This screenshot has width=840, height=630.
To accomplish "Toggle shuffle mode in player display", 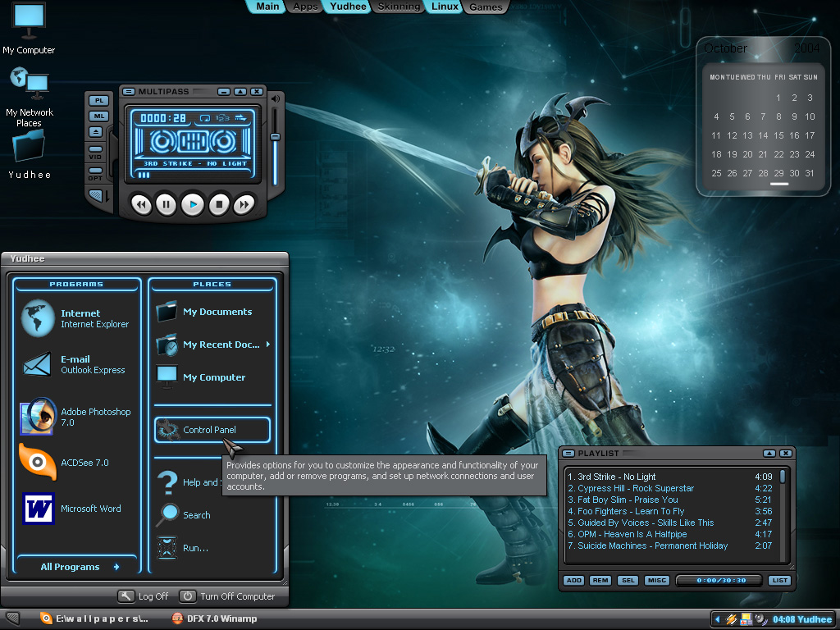I will coord(221,118).
